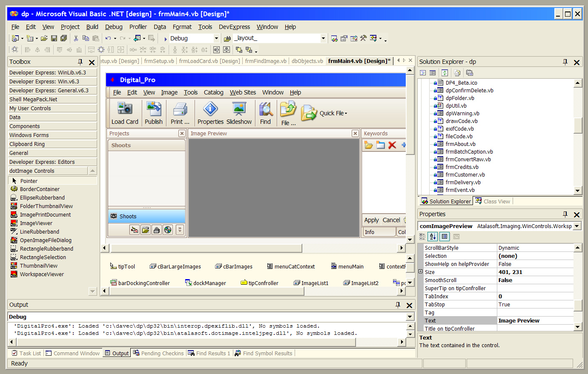The image size is (588, 374).
Task: Switch to the Class View tab
Action: tap(493, 202)
